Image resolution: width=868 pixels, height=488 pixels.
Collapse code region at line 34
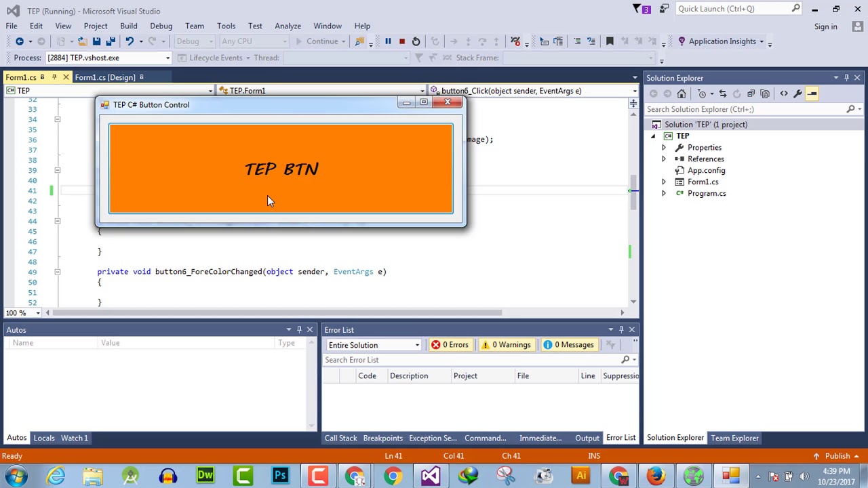click(x=58, y=119)
